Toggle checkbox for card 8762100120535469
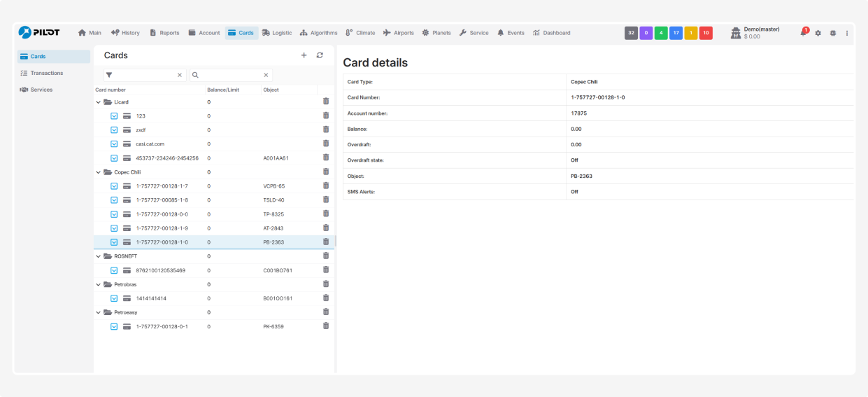Screen dimensions: 868x397 coord(114,270)
